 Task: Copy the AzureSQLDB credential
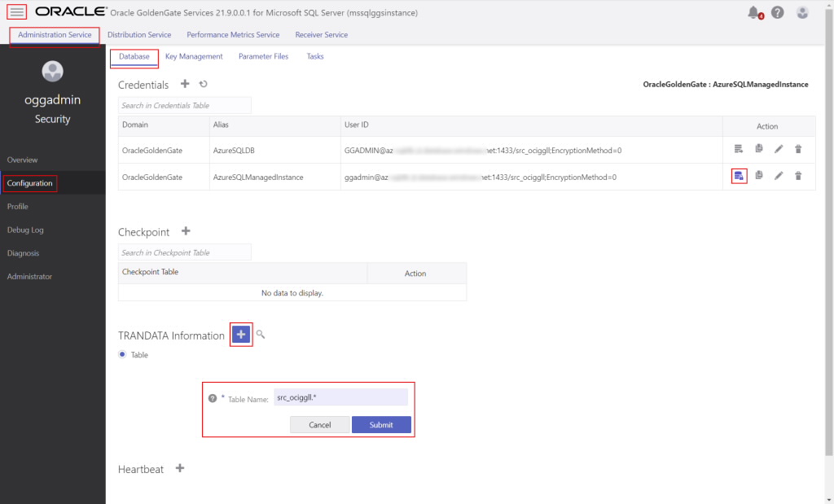[x=758, y=150]
